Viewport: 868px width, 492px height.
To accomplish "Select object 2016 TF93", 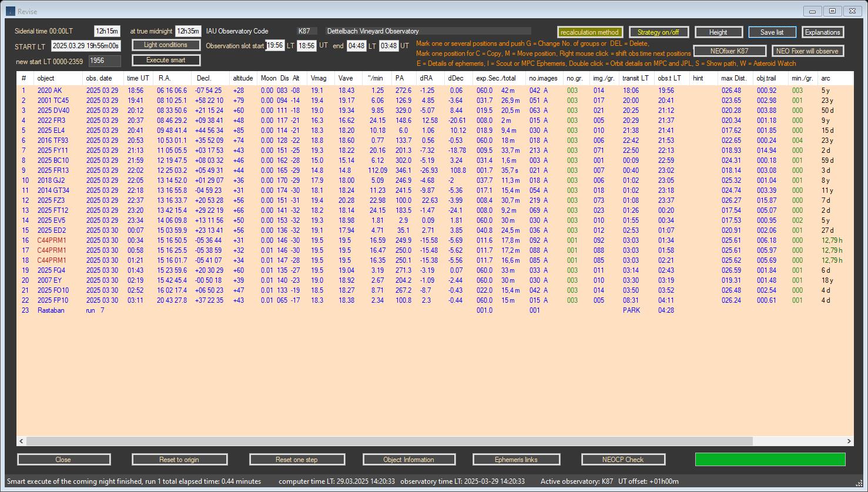I will coord(53,140).
